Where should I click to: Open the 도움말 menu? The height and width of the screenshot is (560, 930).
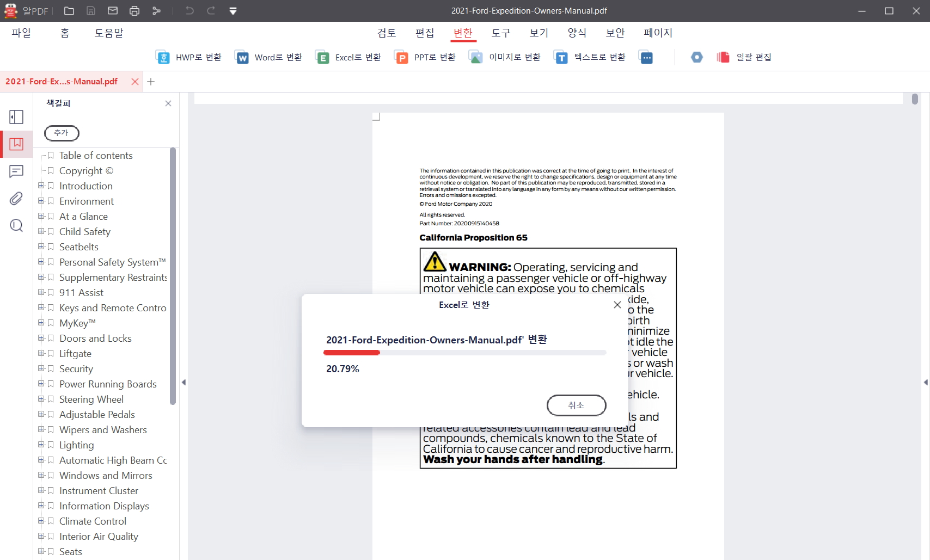tap(109, 33)
